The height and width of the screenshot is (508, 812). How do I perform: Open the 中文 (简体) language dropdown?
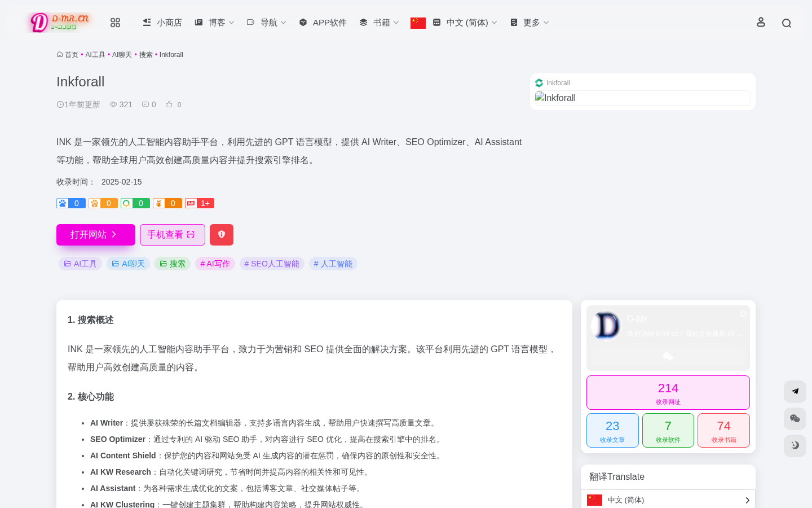465,23
